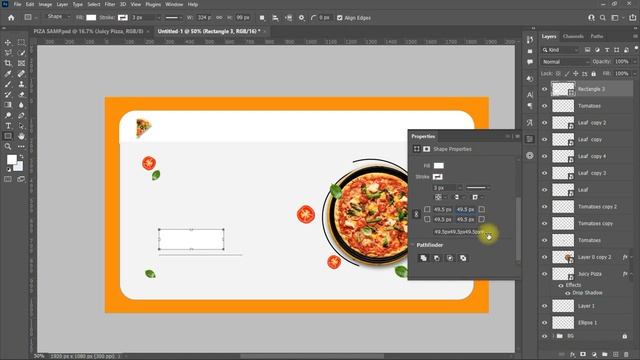Click top-left corner radius field
The height and width of the screenshot is (360, 640).
(x=442, y=209)
